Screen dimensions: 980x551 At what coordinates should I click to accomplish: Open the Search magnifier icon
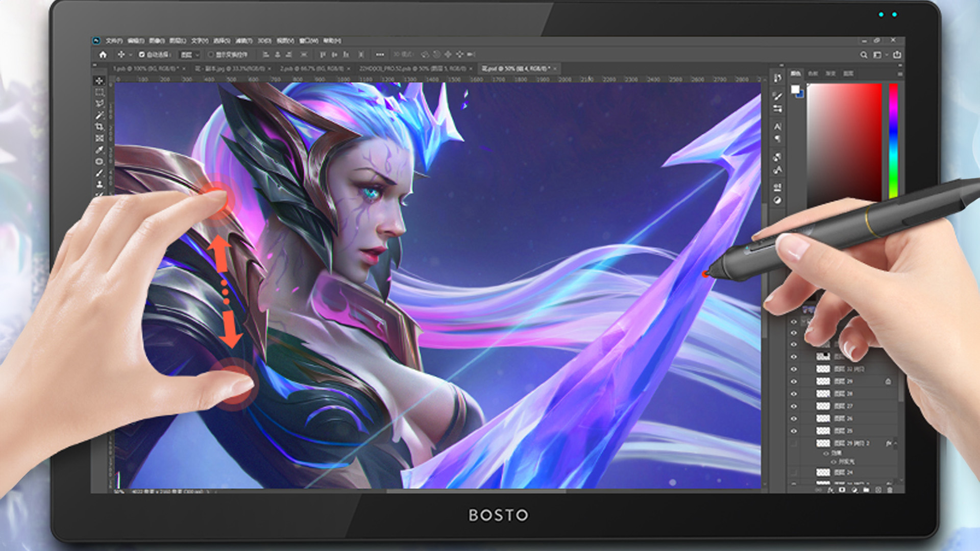point(864,55)
